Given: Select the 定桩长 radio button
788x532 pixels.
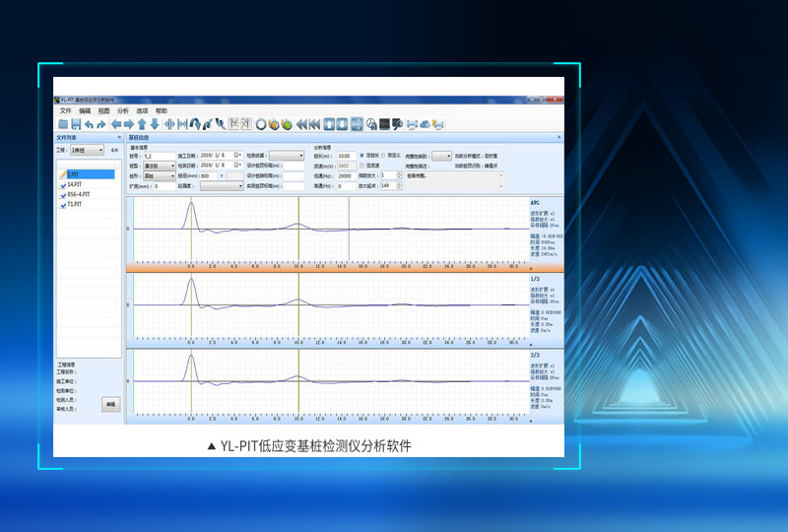Looking at the screenshot, I should pyautogui.click(x=361, y=155).
